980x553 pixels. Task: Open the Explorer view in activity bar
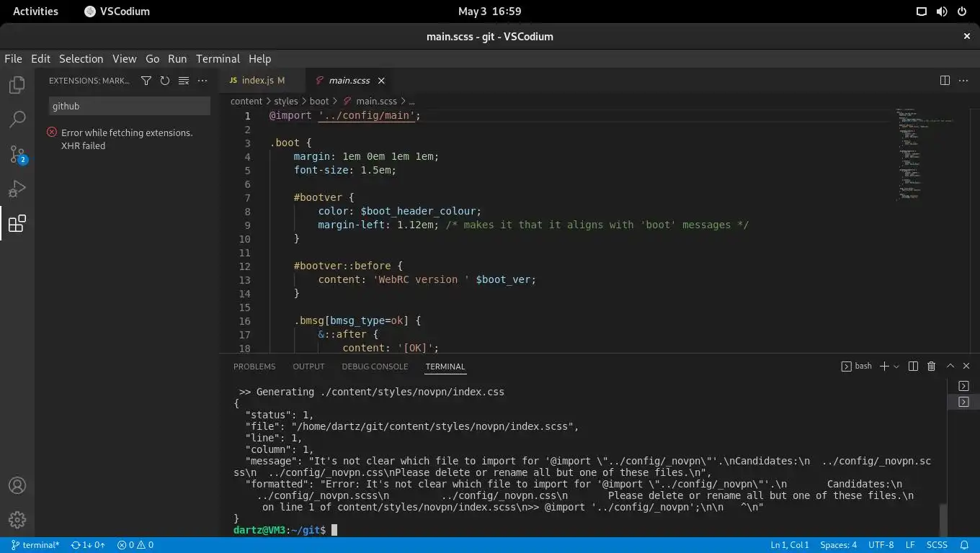(x=17, y=85)
